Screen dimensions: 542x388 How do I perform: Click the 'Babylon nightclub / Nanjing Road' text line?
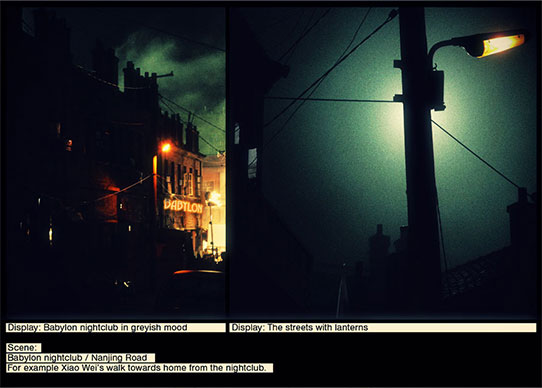tap(77, 358)
